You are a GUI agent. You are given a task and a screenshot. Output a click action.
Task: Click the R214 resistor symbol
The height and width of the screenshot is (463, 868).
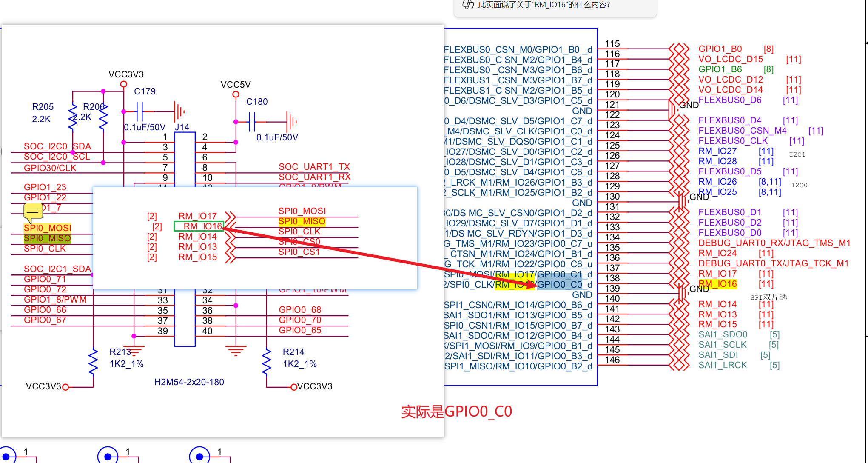pos(267,362)
